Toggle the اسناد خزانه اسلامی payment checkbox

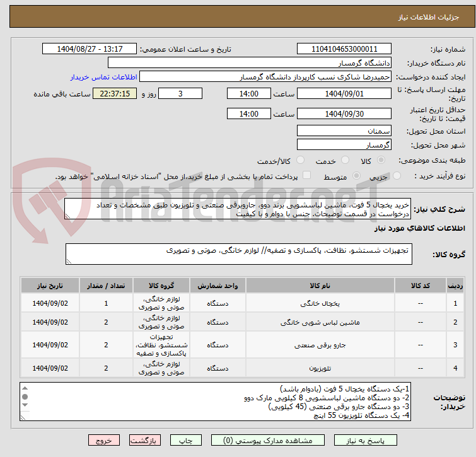(307, 175)
